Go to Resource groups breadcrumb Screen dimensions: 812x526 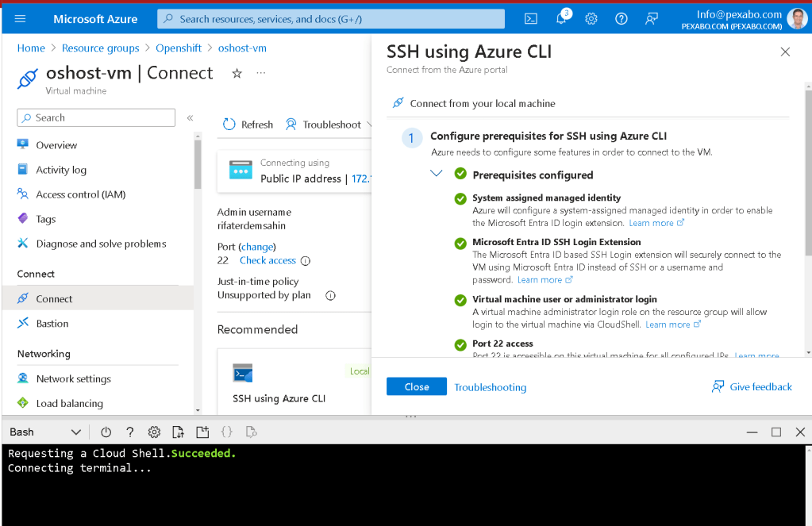coord(101,48)
